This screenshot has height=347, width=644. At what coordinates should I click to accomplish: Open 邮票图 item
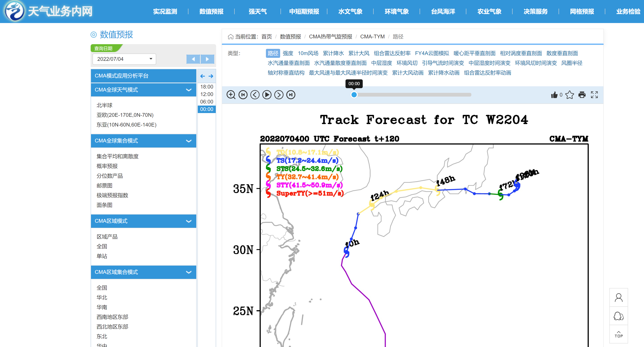point(104,186)
